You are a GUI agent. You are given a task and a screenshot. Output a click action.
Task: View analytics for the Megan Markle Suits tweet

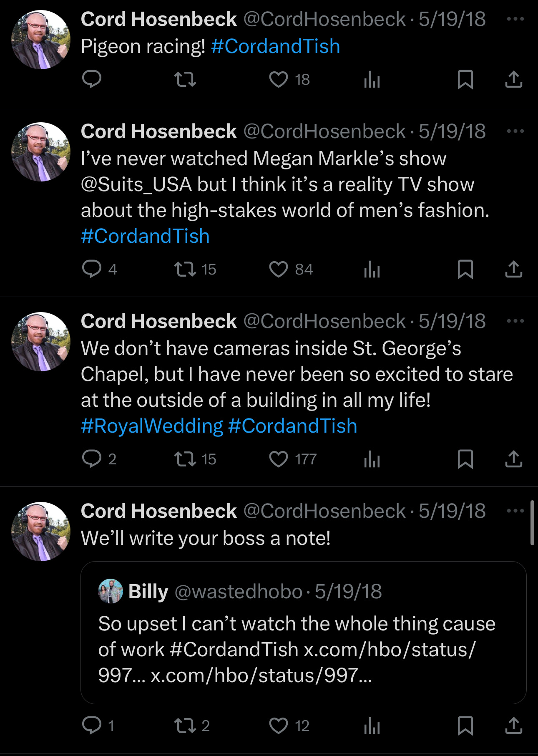[372, 269]
